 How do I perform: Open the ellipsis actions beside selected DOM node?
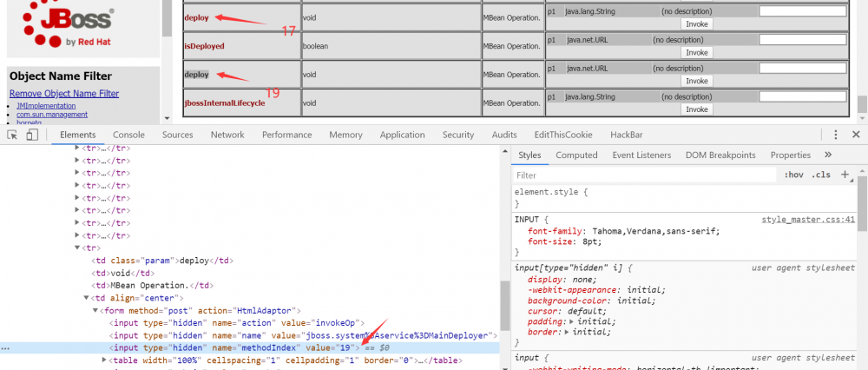(5, 348)
